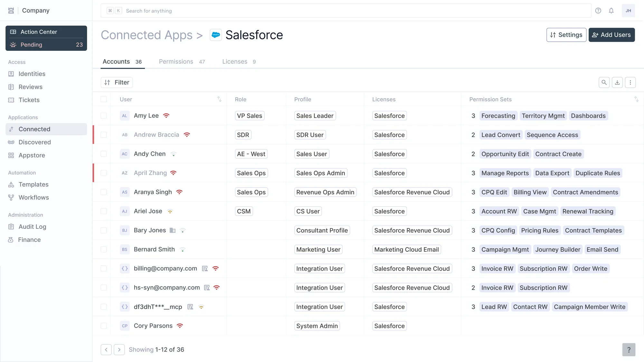
Task: Toggle the select-all checkbox in header
Action: pos(104,99)
